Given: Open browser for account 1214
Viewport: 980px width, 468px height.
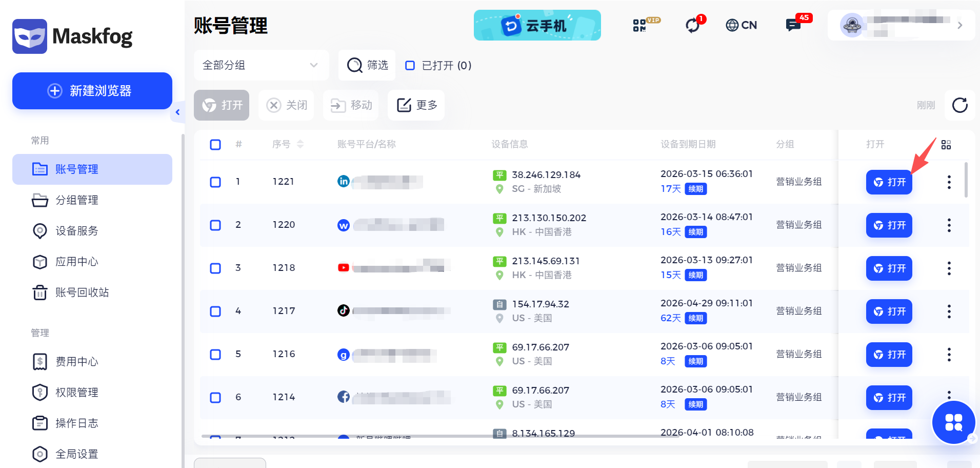Looking at the screenshot, I should (889, 398).
